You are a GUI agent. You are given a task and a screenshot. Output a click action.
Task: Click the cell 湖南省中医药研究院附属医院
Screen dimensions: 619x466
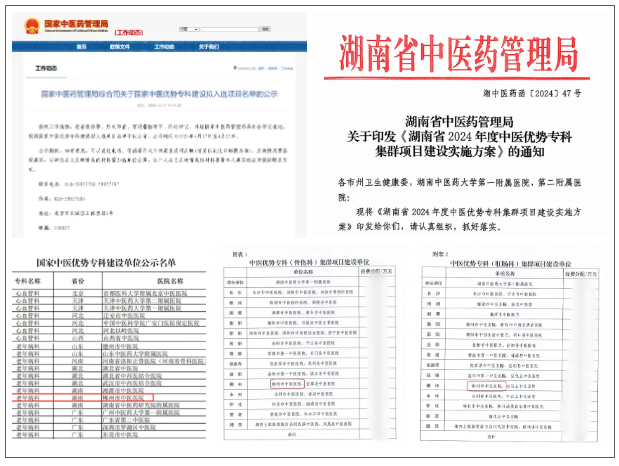pos(141,405)
